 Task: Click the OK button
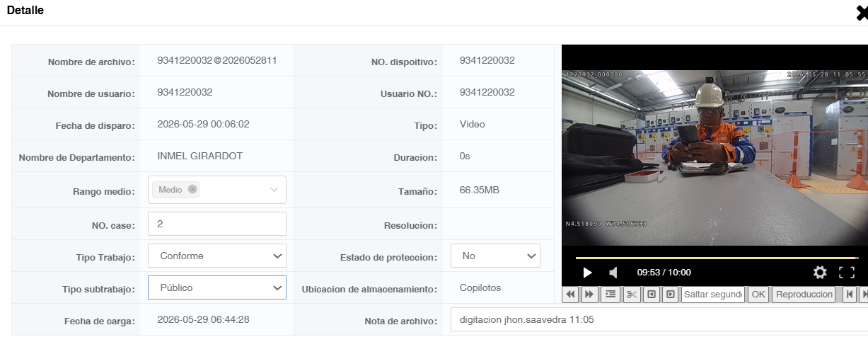758,295
